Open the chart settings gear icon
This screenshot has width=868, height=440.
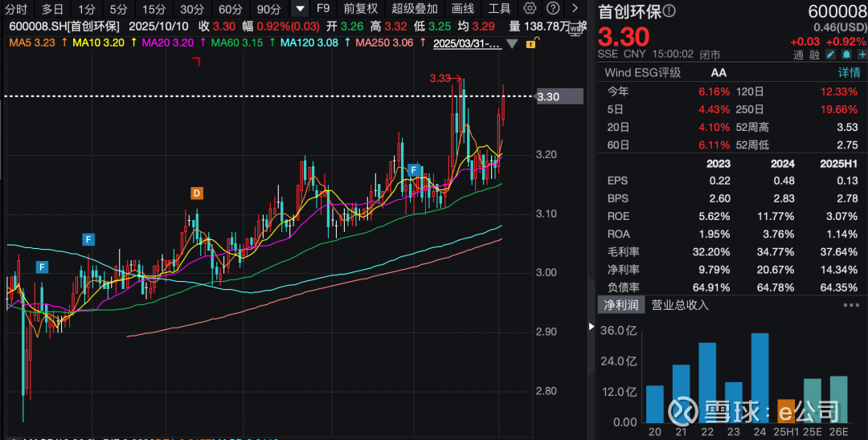coord(529,9)
